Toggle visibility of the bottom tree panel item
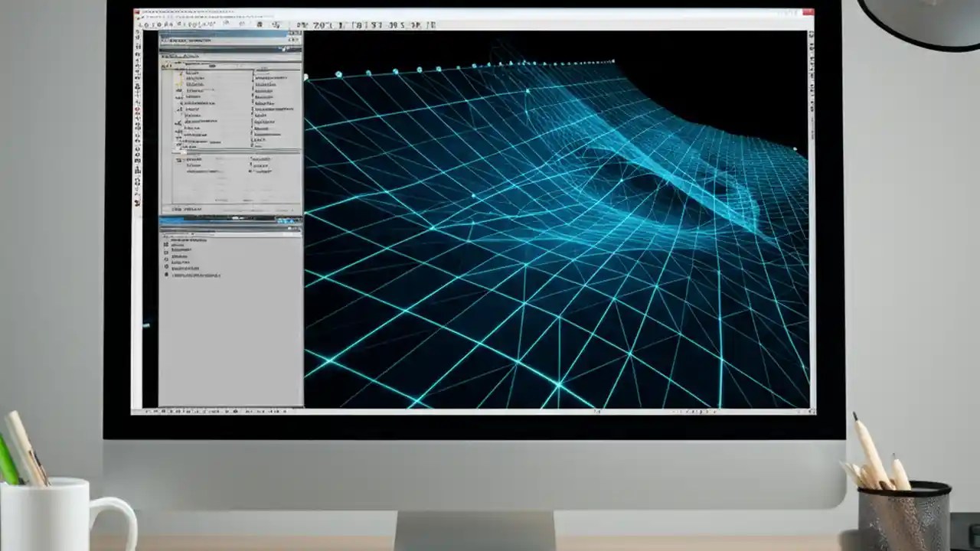This screenshot has height=551, width=980. (167, 275)
